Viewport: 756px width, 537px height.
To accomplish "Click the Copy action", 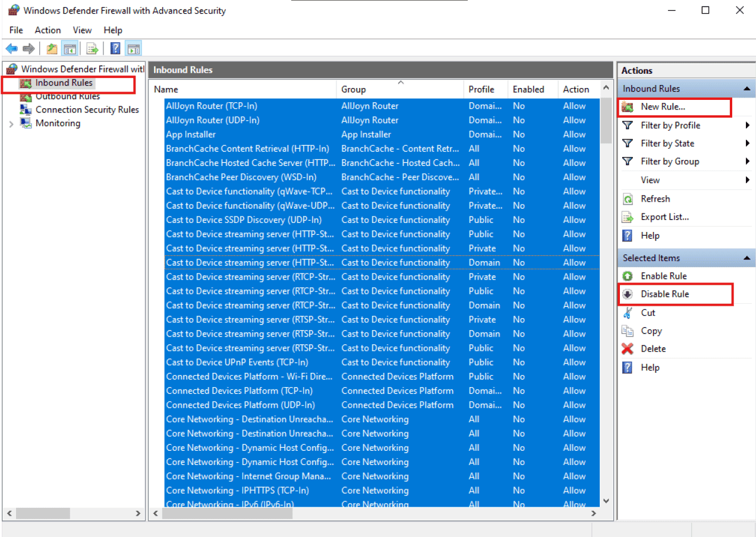I will (x=651, y=331).
